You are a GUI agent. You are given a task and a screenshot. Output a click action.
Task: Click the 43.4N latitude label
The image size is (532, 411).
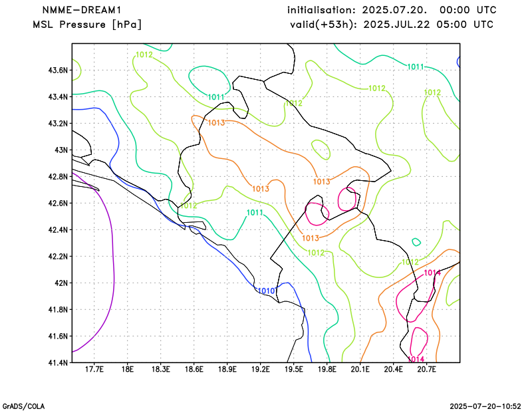coord(58,97)
